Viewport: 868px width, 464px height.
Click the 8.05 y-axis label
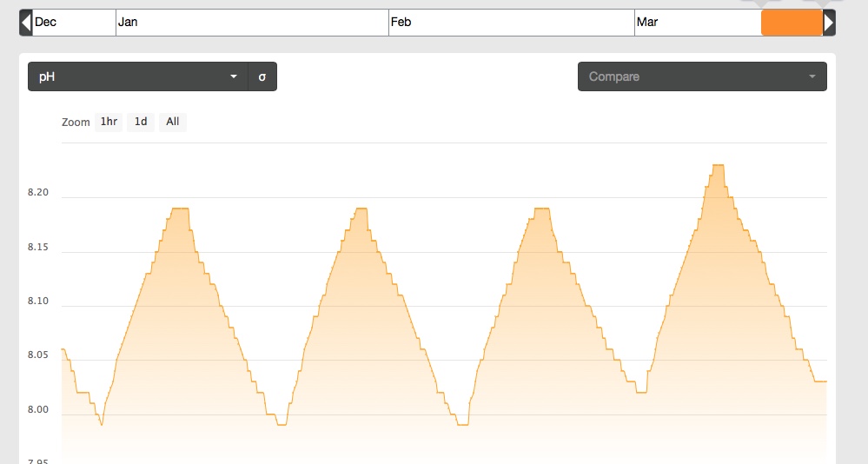point(38,355)
